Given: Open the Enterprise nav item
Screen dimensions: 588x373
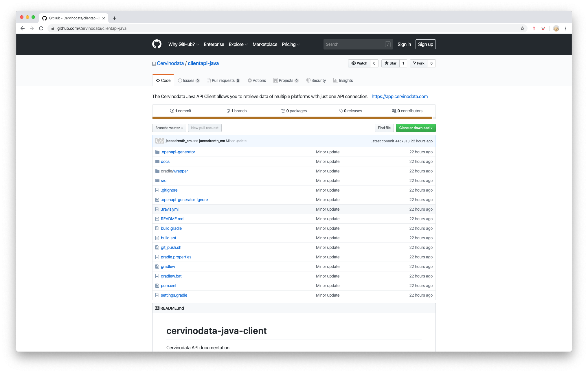Looking at the screenshot, I should 214,44.
